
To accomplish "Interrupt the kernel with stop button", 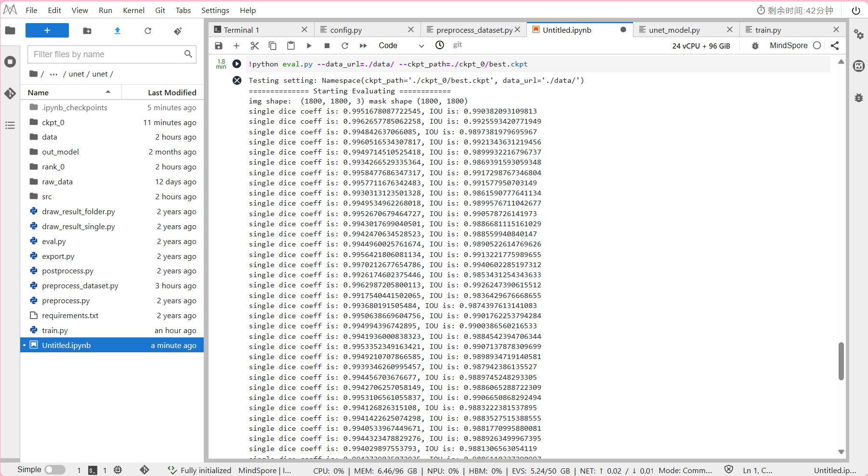I will tap(327, 45).
